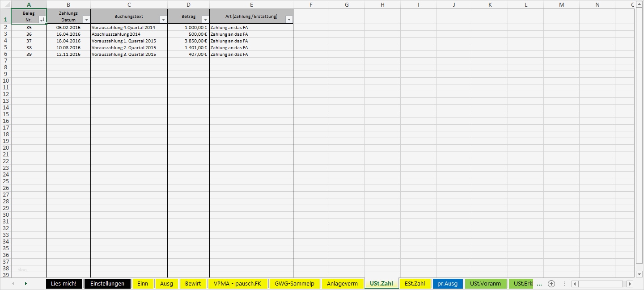Screen dimensions: 644x290
Task: Click Zahlung an das FA in row 2
Action: [x=251, y=27]
